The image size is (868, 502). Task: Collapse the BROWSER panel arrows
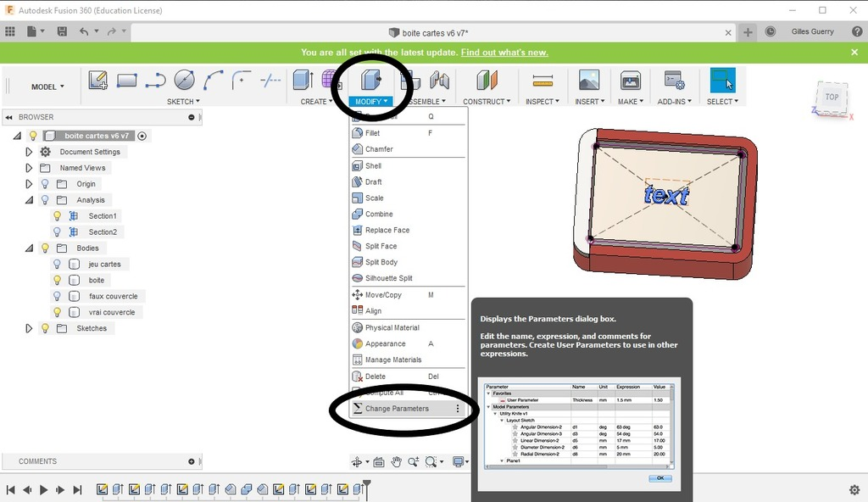(x=8, y=118)
